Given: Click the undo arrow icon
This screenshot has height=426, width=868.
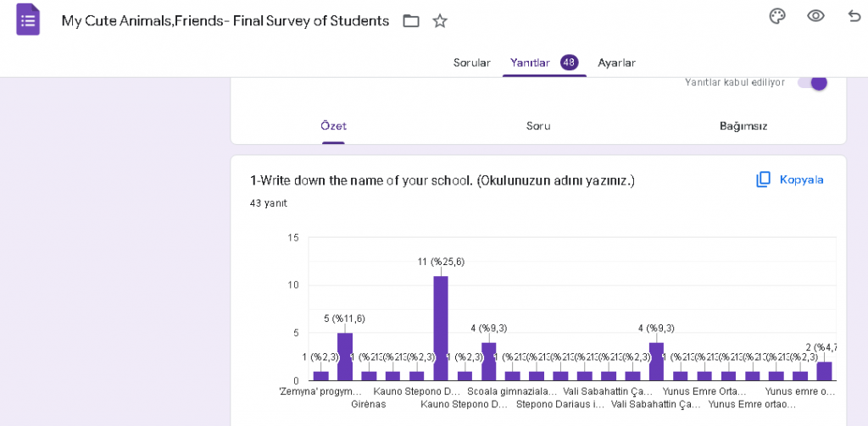Looking at the screenshot, I should coord(854,16).
